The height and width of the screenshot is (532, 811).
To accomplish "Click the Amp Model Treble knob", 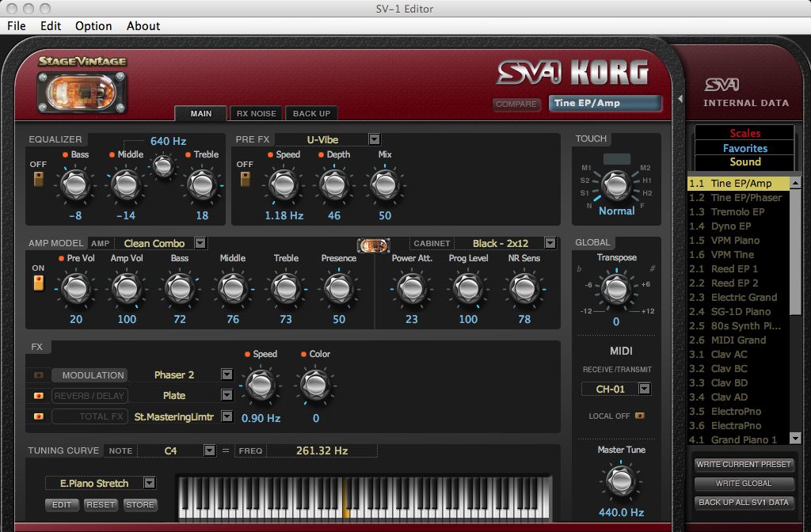I will click(286, 288).
